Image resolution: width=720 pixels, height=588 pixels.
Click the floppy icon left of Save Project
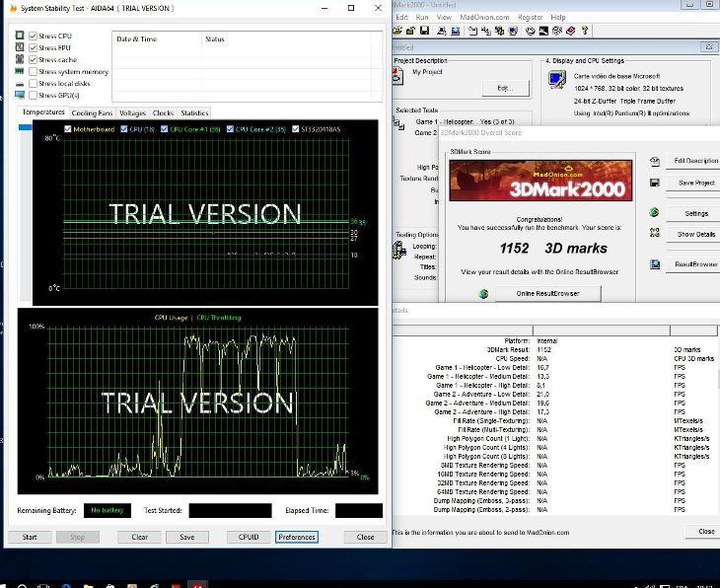click(x=655, y=183)
